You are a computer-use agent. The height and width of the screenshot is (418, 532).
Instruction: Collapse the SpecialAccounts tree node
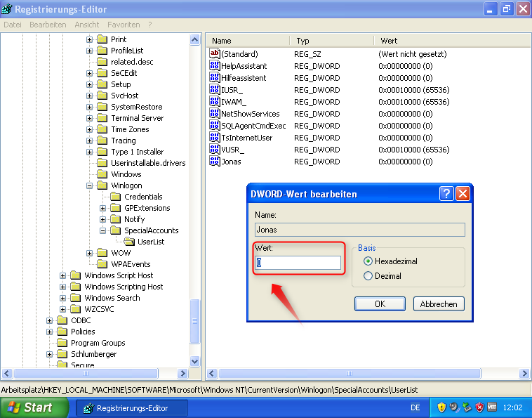[x=102, y=230]
